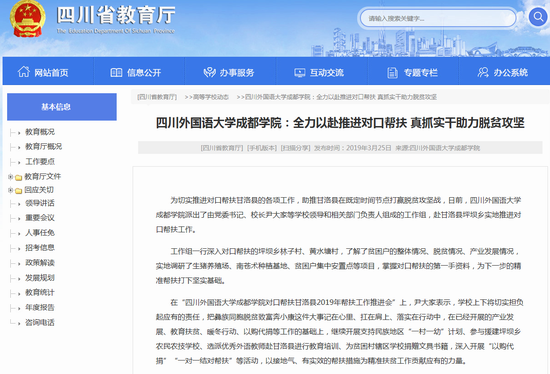Screen dimensions: 550x374
Task: Open the 教育概况 tree item
Action: 40,132
